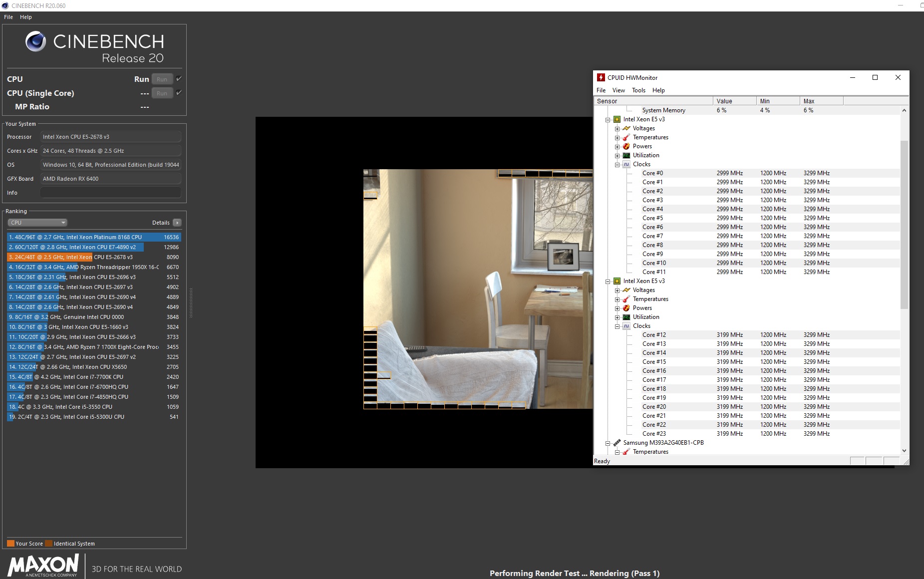Click the Powers flame icon for the Core #12 Xeon

tap(626, 308)
